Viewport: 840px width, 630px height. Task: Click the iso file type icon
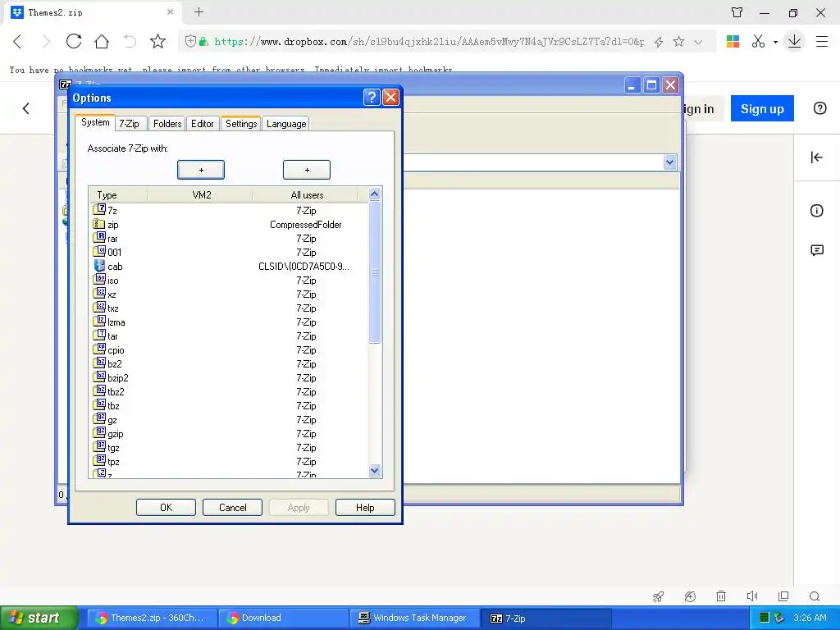(99, 280)
